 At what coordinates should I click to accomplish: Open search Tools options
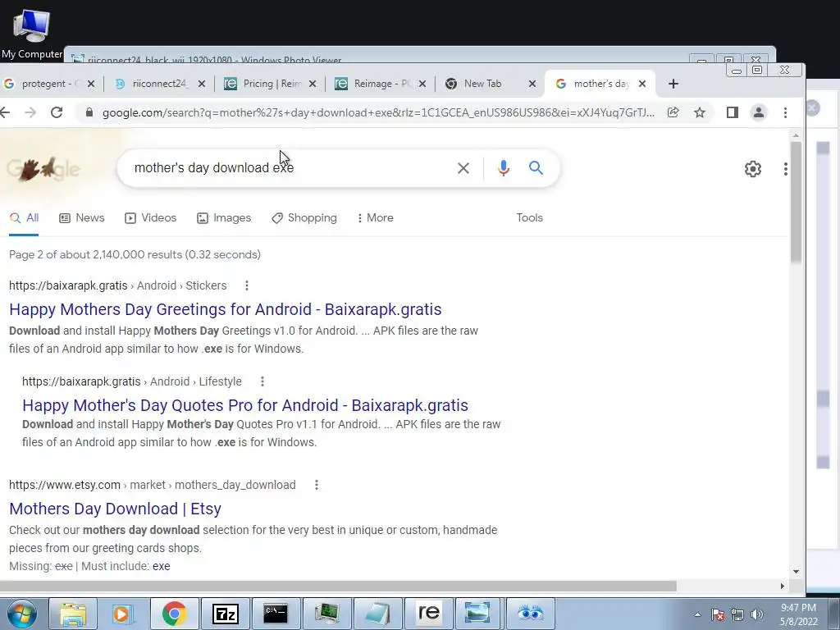click(x=529, y=218)
